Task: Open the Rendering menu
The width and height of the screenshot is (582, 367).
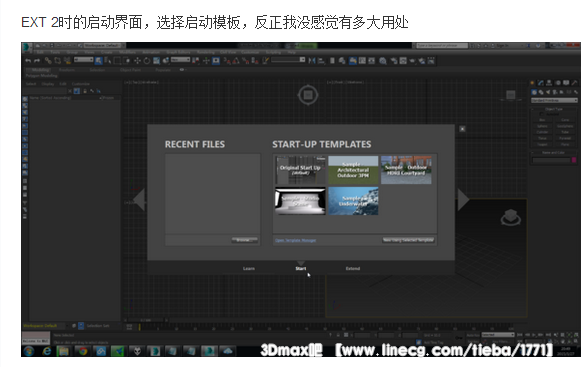Action: 206,52
